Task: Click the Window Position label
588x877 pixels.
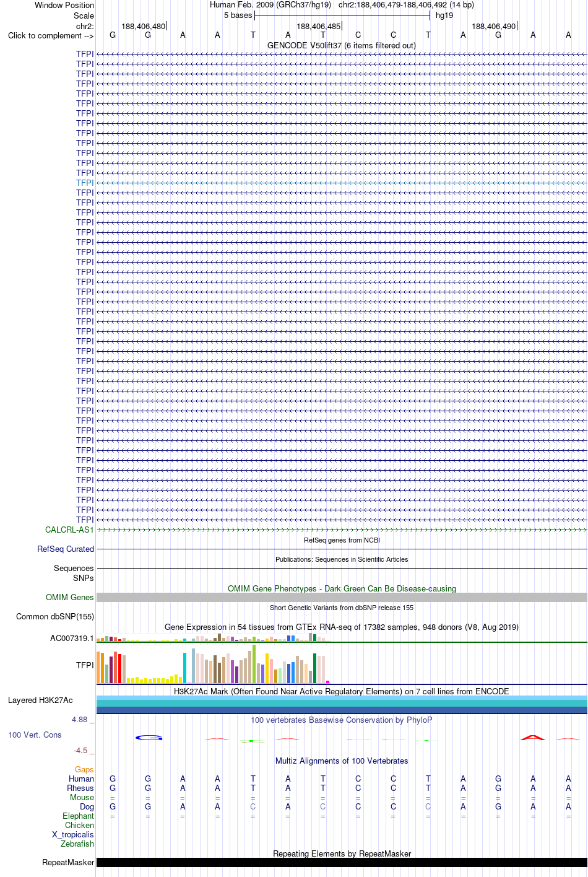Action: [64, 5]
